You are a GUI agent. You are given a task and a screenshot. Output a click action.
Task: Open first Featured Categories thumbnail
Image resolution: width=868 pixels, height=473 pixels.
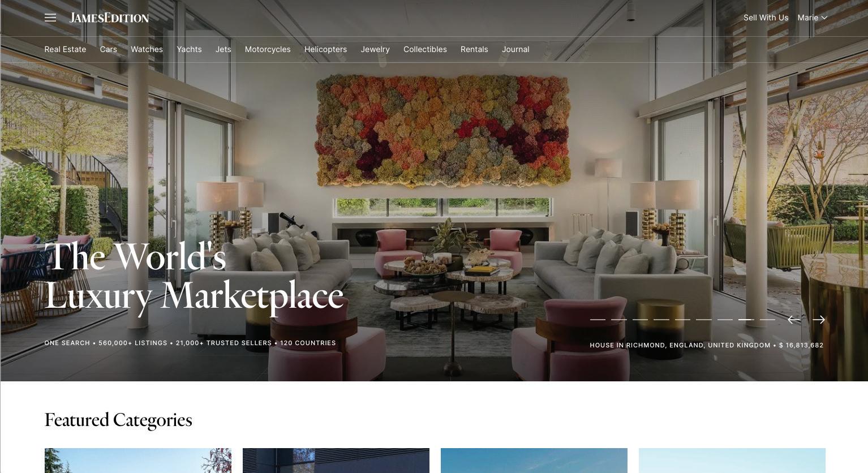pyautogui.click(x=138, y=461)
